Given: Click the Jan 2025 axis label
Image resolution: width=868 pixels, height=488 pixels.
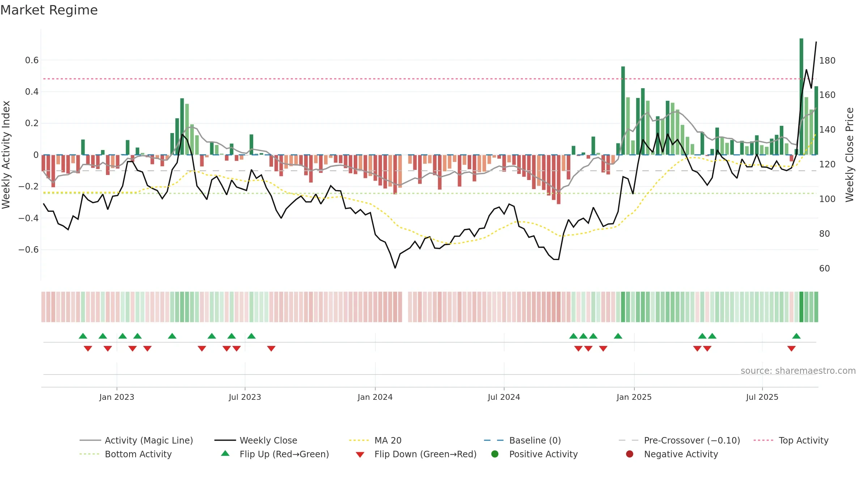Looking at the screenshot, I should tap(634, 397).
